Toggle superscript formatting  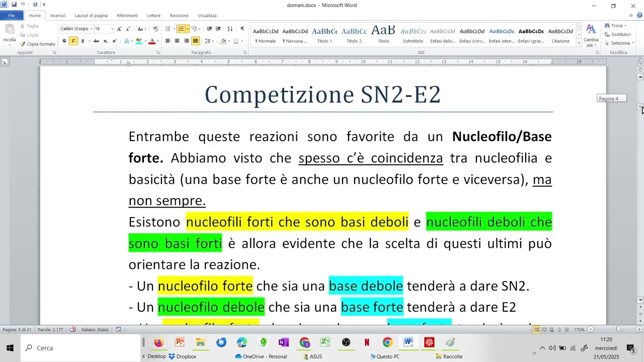pyautogui.click(x=114, y=41)
